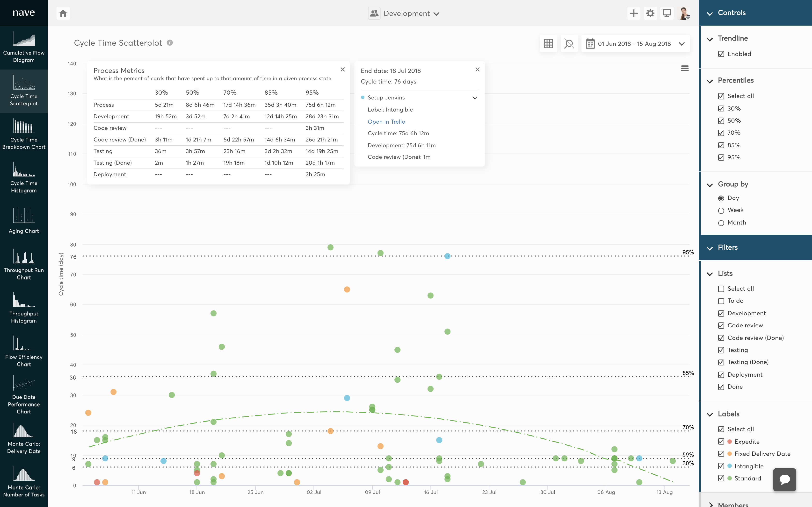The image size is (812, 507).
Task: Click the blue Intangible label color dot
Action: pyautogui.click(x=729, y=466)
